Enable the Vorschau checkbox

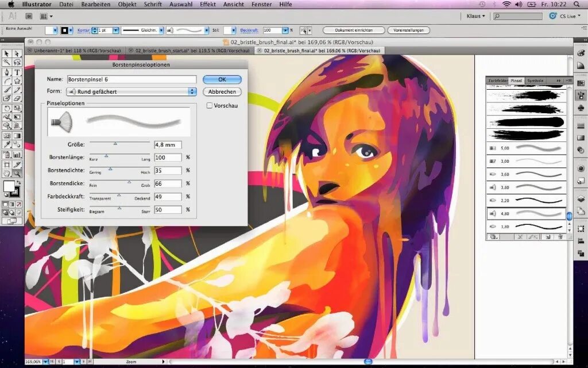tap(210, 105)
